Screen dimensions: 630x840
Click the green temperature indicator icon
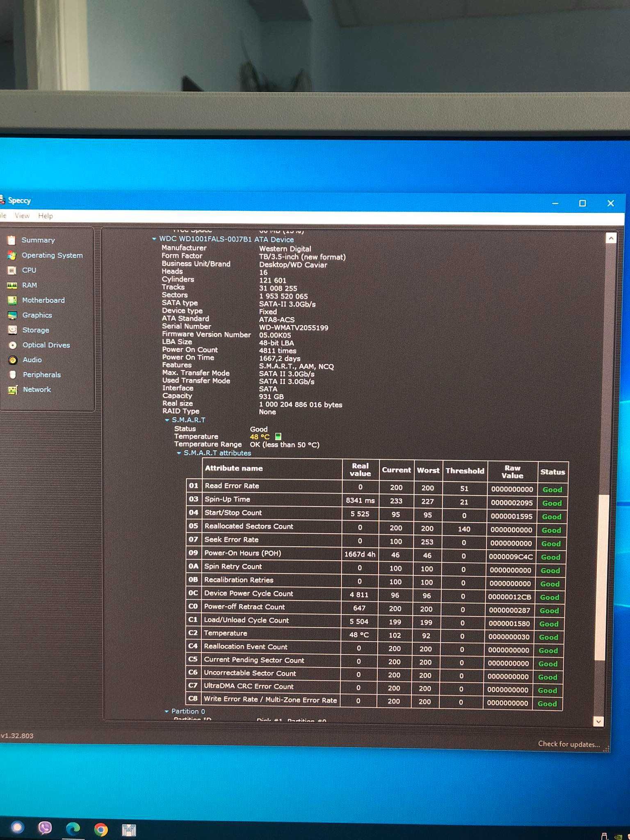[278, 436]
